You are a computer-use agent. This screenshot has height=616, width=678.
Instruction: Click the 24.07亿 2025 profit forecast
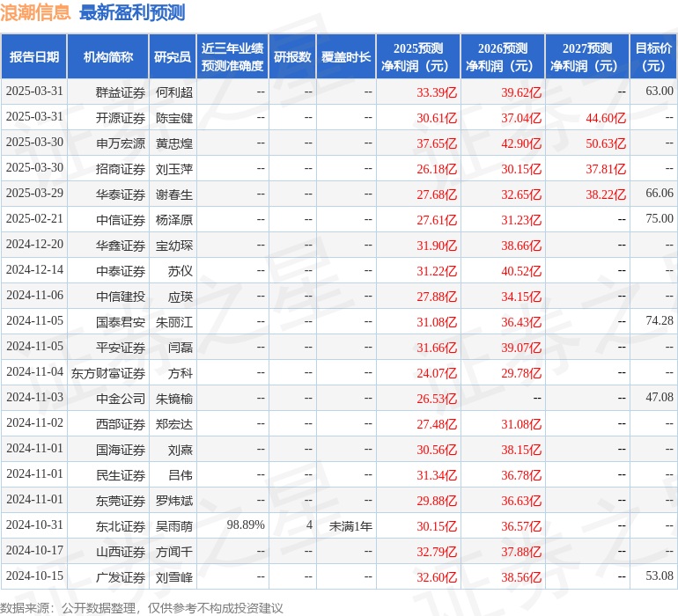pyautogui.click(x=437, y=372)
